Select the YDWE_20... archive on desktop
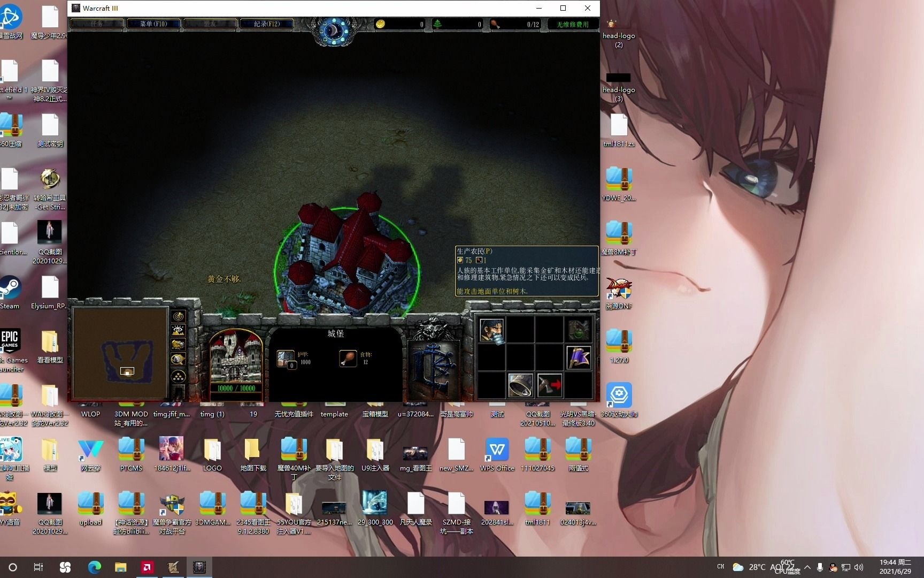Viewport: 924px width, 578px height. tap(619, 184)
